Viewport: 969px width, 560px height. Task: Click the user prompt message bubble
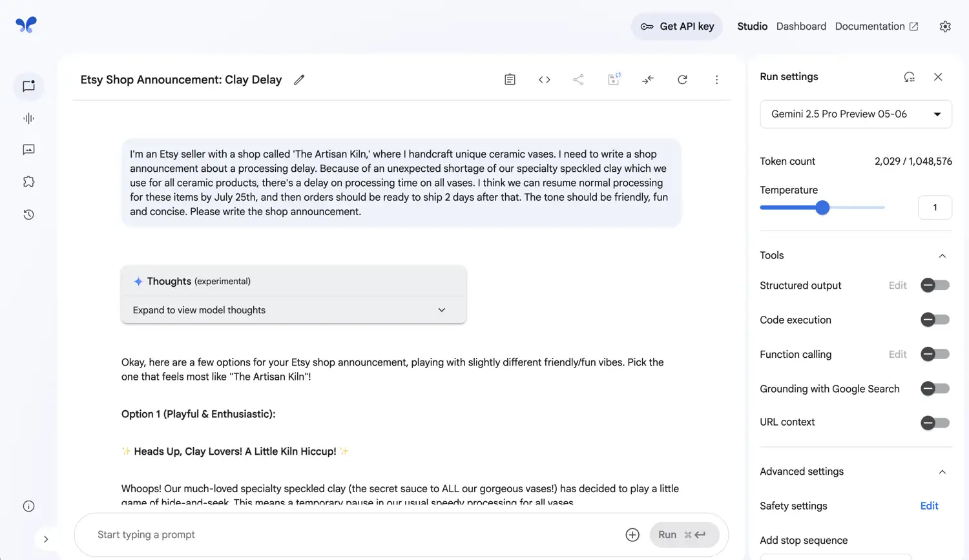[x=401, y=183]
